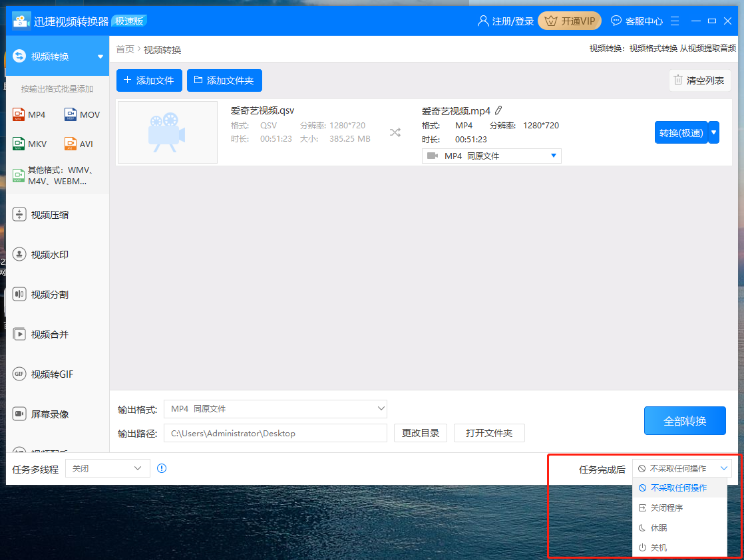
Task: Select 不采取任何操作 option in list
Action: click(x=679, y=488)
